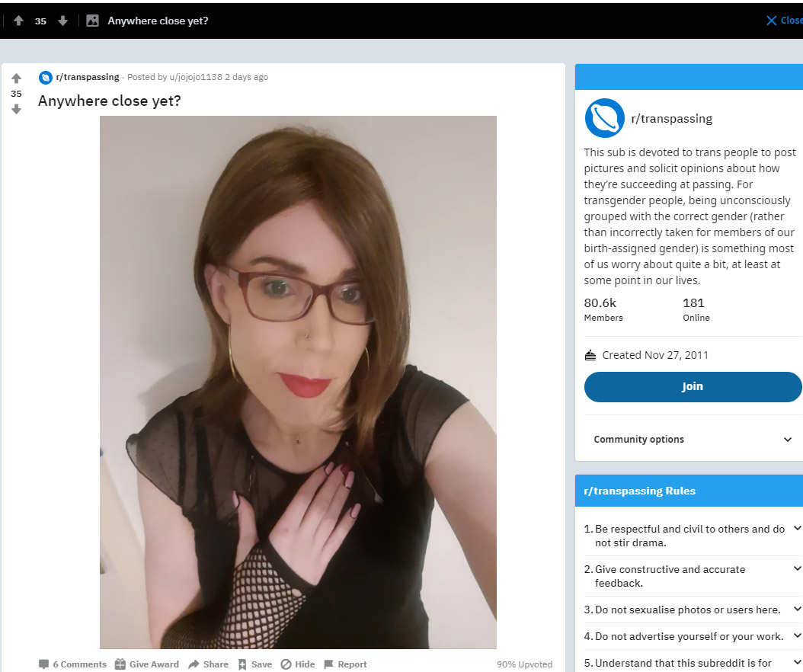Expand rule 1 about being respectful
Viewport: 803px width, 672px height.
pos(693,536)
